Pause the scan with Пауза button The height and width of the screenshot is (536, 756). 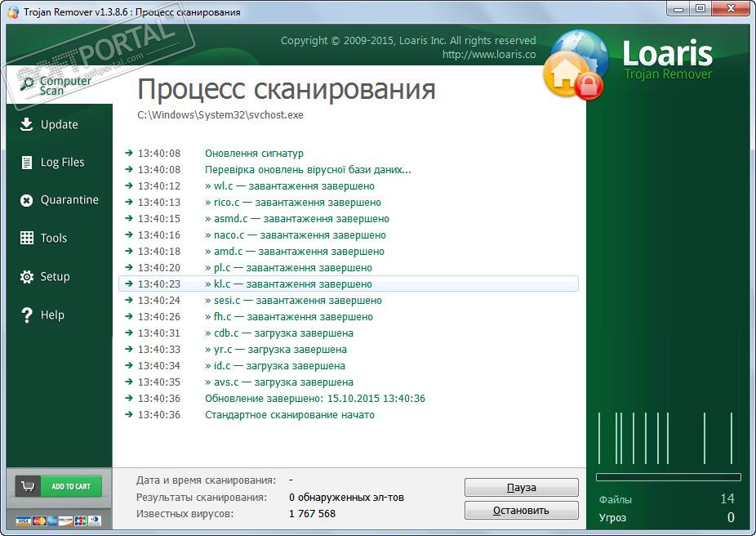point(521,487)
